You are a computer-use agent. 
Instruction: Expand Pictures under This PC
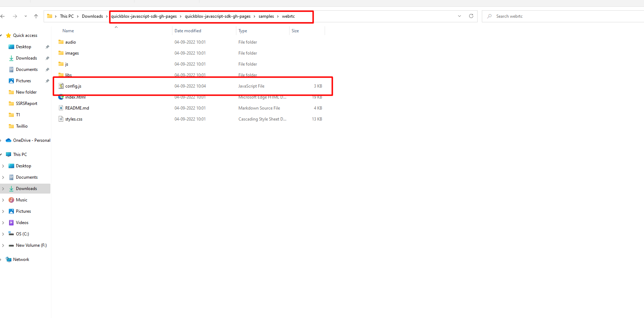click(x=3, y=211)
